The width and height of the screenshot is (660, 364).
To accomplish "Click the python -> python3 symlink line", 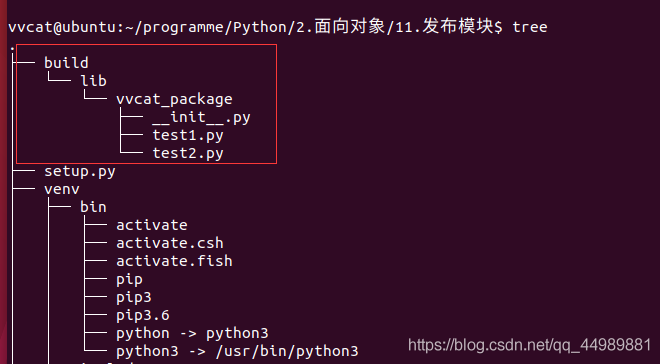I will coord(192,334).
